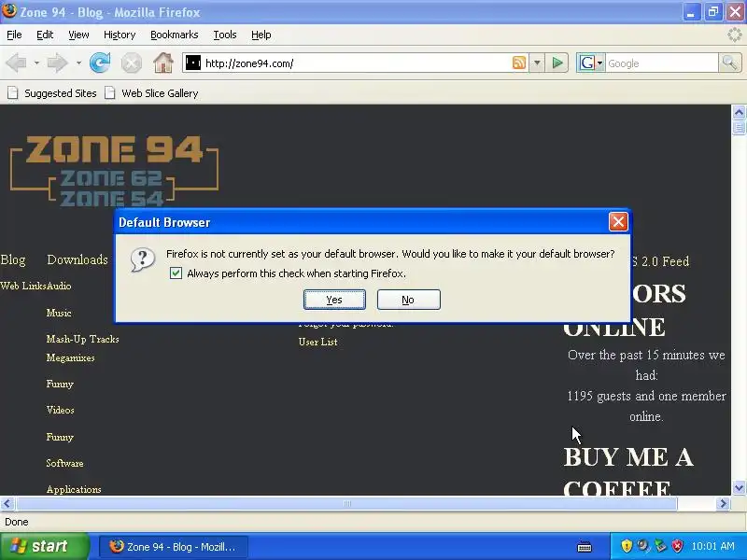The image size is (747, 560).
Task: Open the User List link
Action: (x=317, y=342)
